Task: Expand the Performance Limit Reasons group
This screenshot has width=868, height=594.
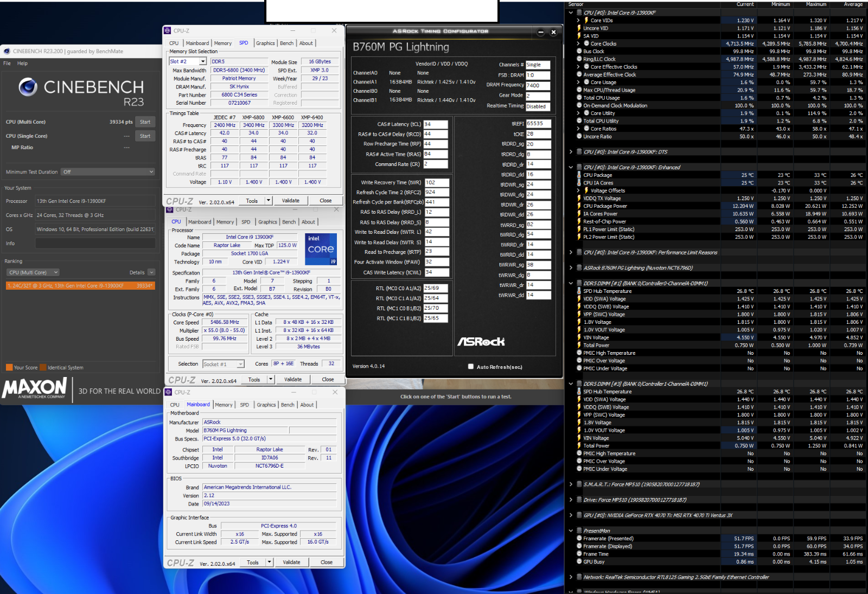Action: point(571,252)
